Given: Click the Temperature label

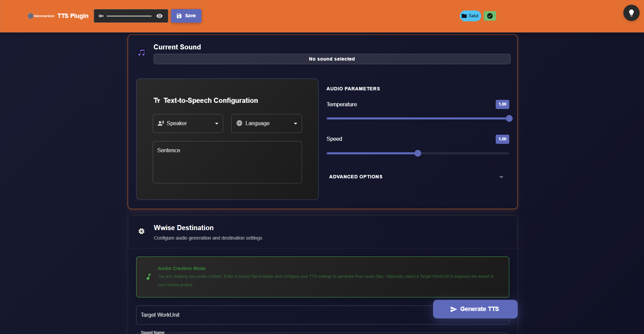Looking at the screenshot, I should [x=342, y=104].
